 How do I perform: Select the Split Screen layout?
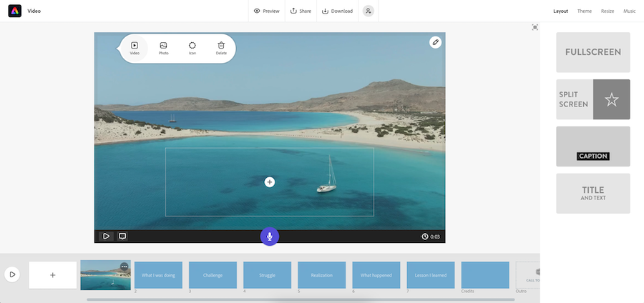click(593, 99)
